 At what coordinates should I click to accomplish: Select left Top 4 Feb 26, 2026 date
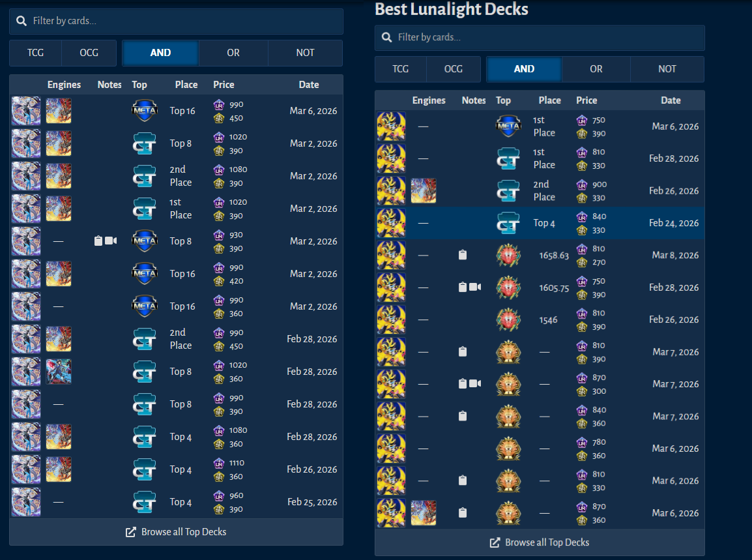pyautogui.click(x=311, y=469)
